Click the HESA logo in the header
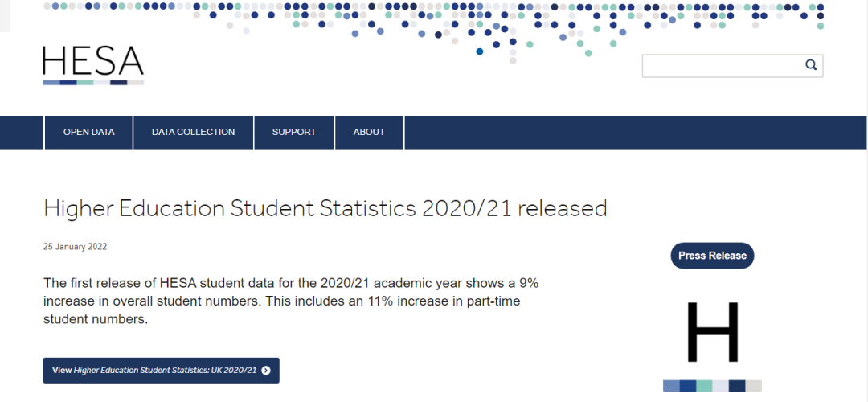 point(93,63)
